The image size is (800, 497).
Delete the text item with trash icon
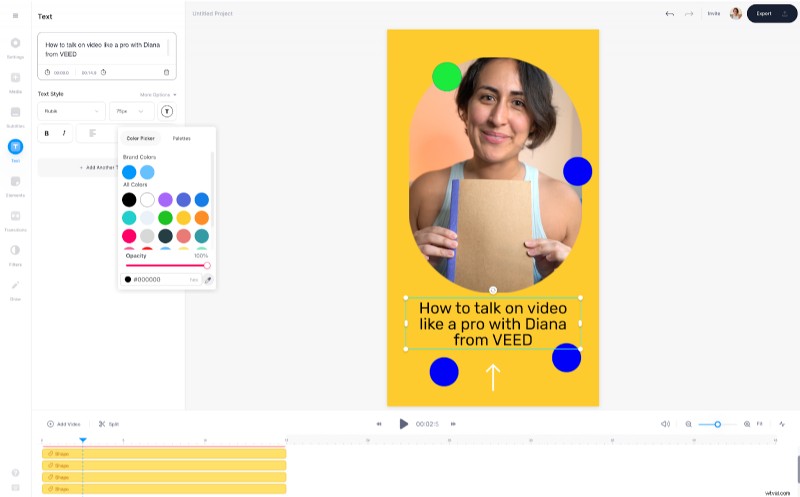click(x=166, y=72)
